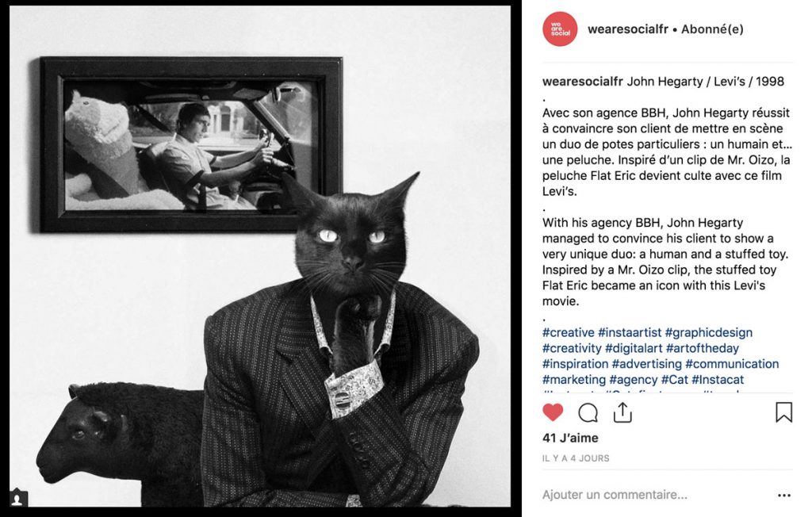Open the #marketing hashtag
Screen dimensions: 812x517
pos(574,380)
